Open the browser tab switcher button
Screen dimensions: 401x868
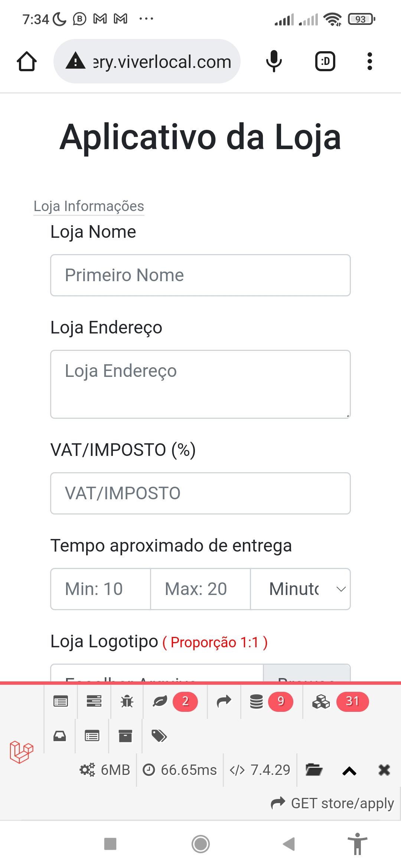(325, 61)
